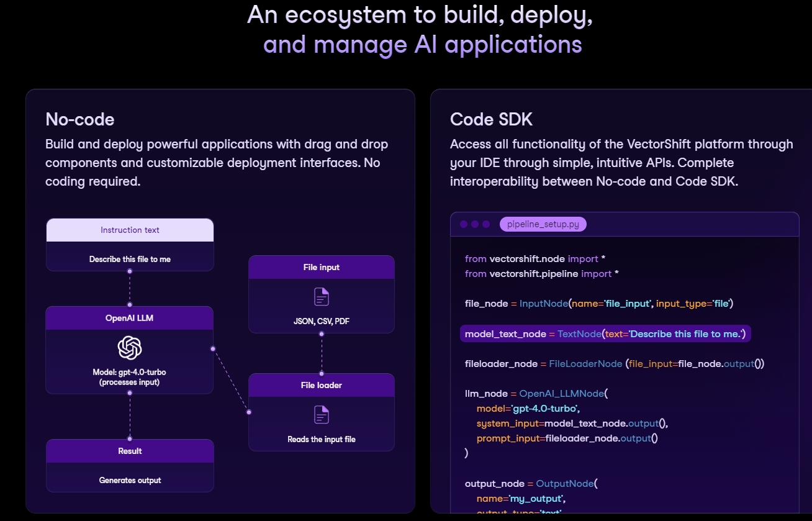812x521 pixels.
Task: Click connector dot on File loader's left edge
Action: pyautogui.click(x=249, y=412)
